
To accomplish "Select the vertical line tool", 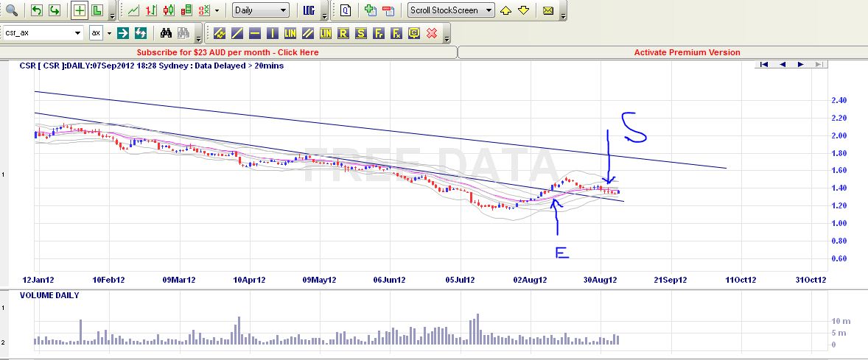I will click(273, 33).
